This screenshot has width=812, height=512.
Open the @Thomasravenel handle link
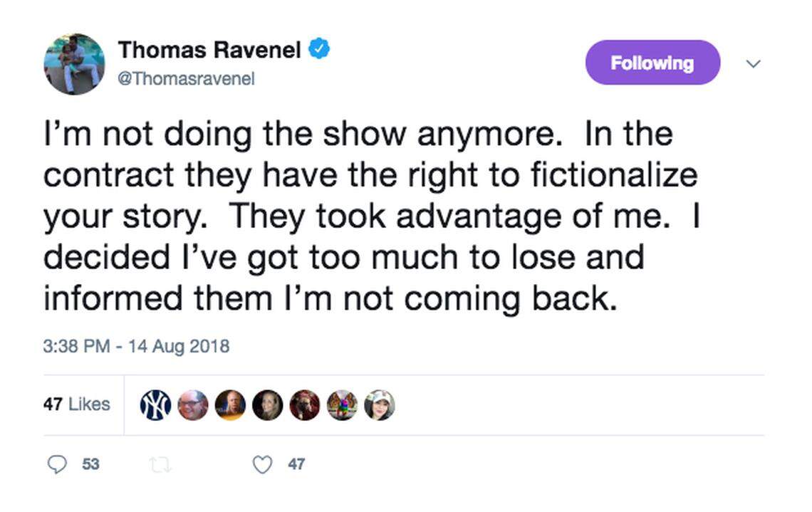(185, 78)
